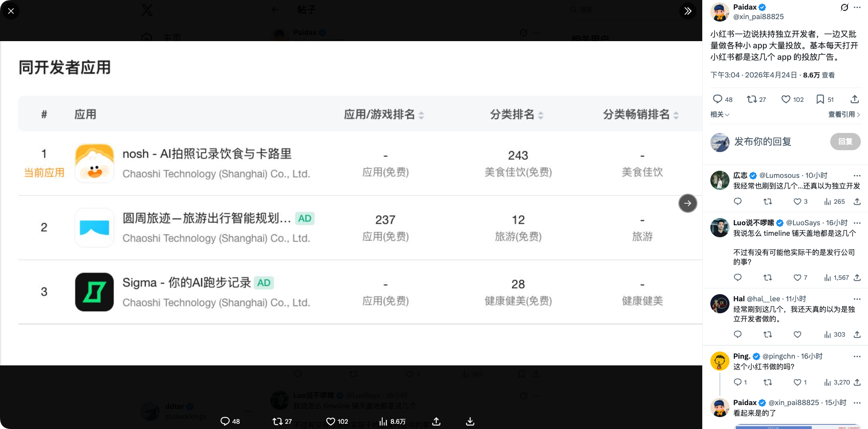Click the share icon in bottom toolbar
868x429 pixels.
tap(436, 421)
